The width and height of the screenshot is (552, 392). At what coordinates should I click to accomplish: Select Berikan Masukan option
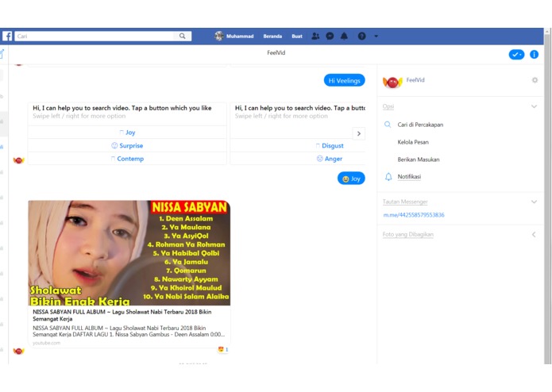[x=419, y=159]
